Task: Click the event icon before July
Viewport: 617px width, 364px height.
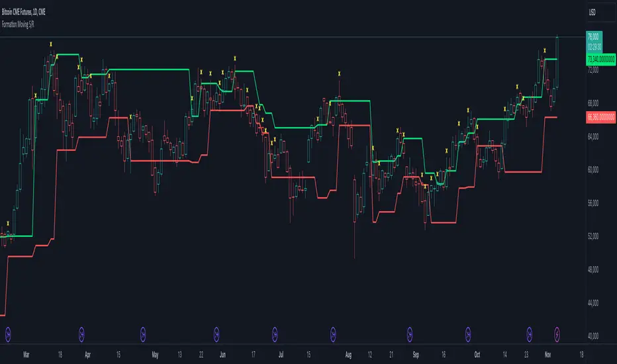Action: 275,334
